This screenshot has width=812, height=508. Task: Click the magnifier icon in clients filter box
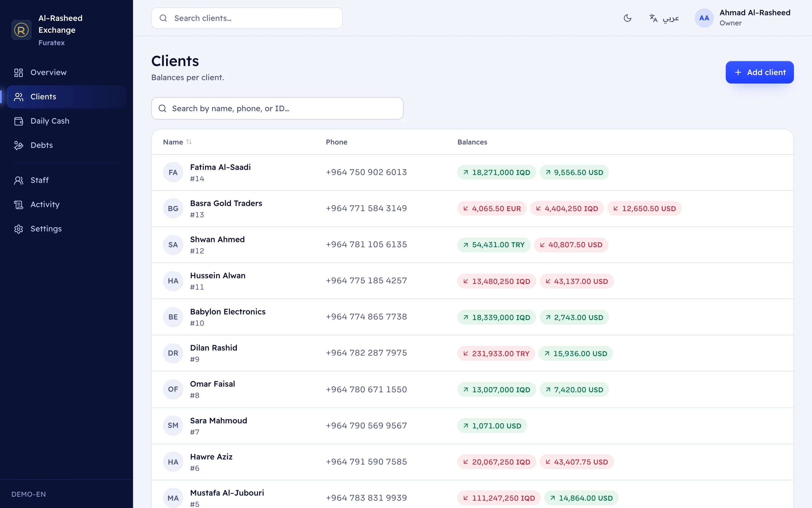[162, 108]
